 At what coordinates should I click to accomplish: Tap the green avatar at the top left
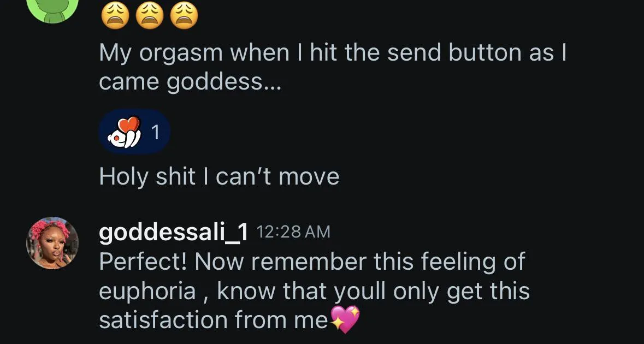point(53,8)
